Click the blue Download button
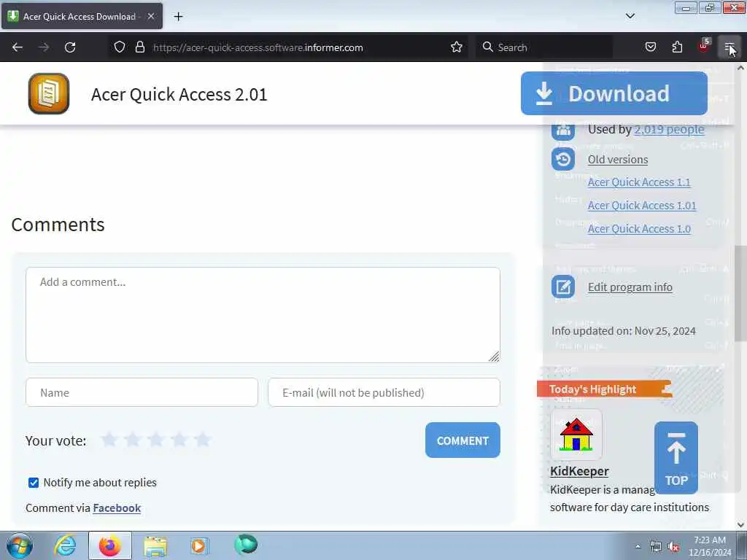Viewport: 747px width, 560px height. [x=614, y=93]
